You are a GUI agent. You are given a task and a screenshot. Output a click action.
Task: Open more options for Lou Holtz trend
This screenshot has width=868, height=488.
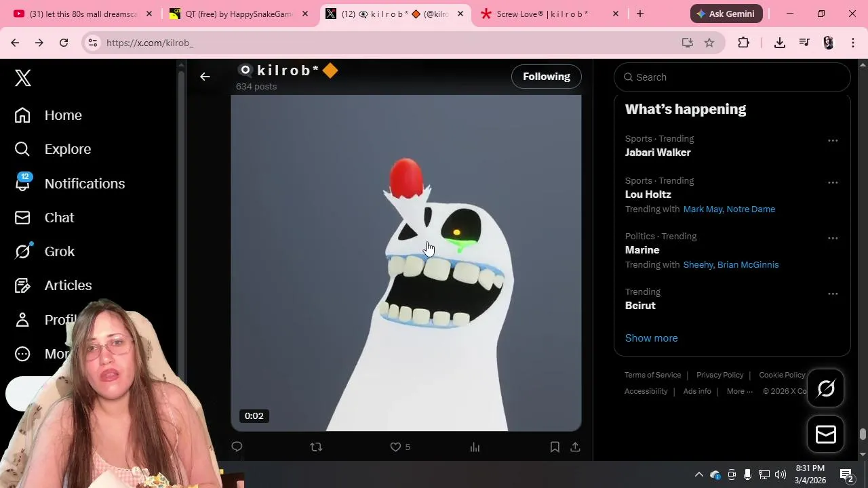[x=833, y=183]
